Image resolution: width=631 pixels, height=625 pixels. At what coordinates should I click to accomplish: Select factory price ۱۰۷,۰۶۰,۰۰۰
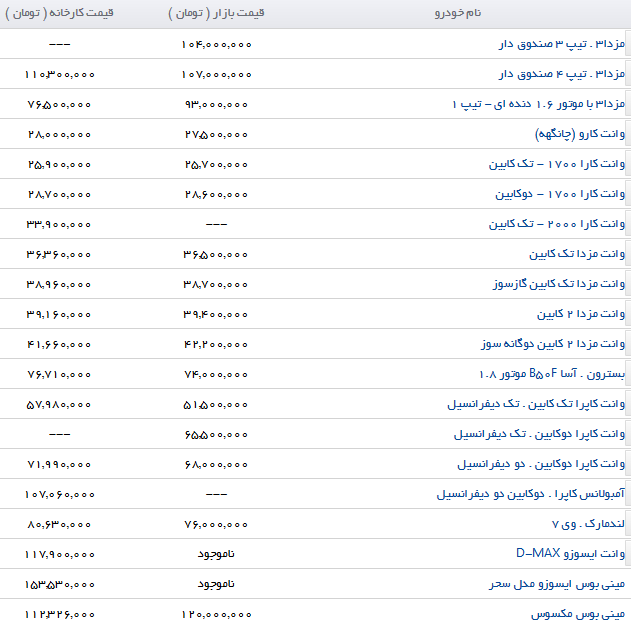tap(60, 494)
